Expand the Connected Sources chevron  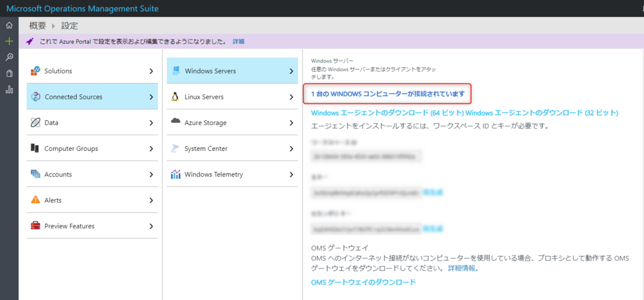pyautogui.click(x=151, y=97)
